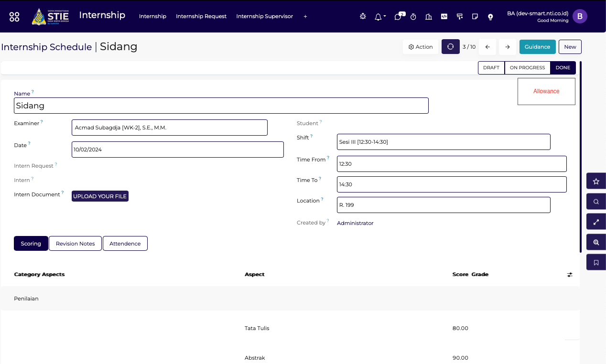Click the star favorite sidebar button

click(x=596, y=182)
